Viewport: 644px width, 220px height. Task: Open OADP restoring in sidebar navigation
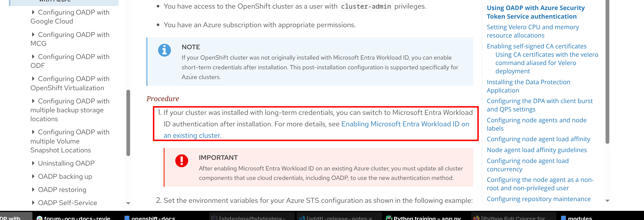click(62, 190)
